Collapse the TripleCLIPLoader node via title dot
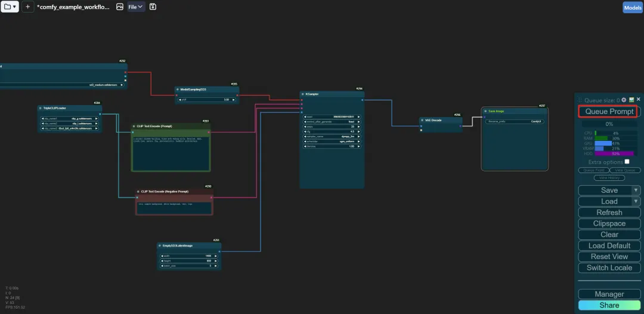Image resolution: width=644 pixels, height=314 pixels. click(x=41, y=108)
